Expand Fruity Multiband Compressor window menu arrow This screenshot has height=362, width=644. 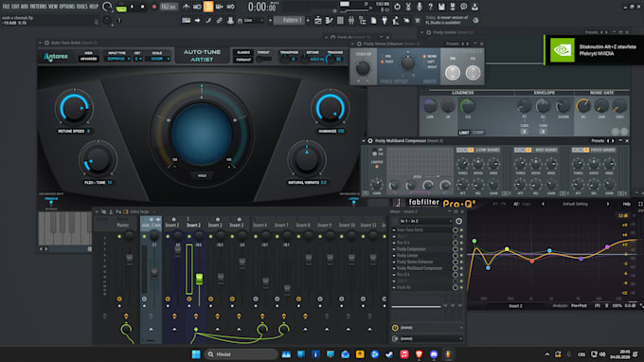(x=364, y=141)
